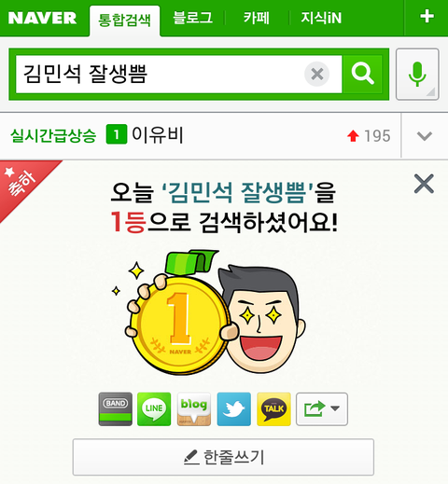Screen dimensions: 448x484
Task: Go to NAVER home logo
Action: coord(42,18)
